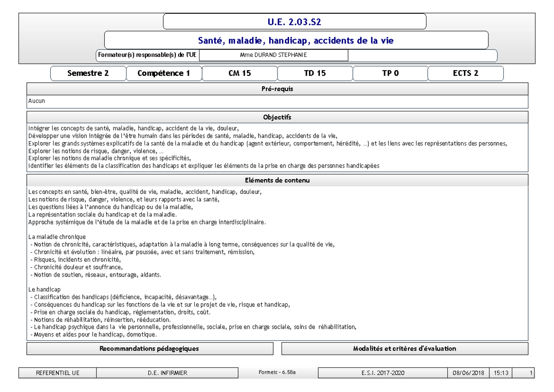The height and width of the screenshot is (392, 554).
Task: Click the Semestre 2 box
Action: tap(89, 72)
